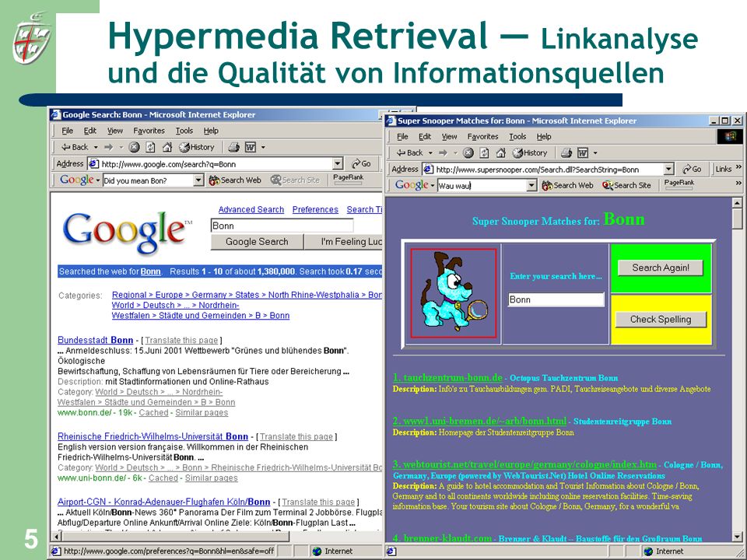Expand address dropdown in Google Search window
The image size is (747, 560).
click(338, 164)
